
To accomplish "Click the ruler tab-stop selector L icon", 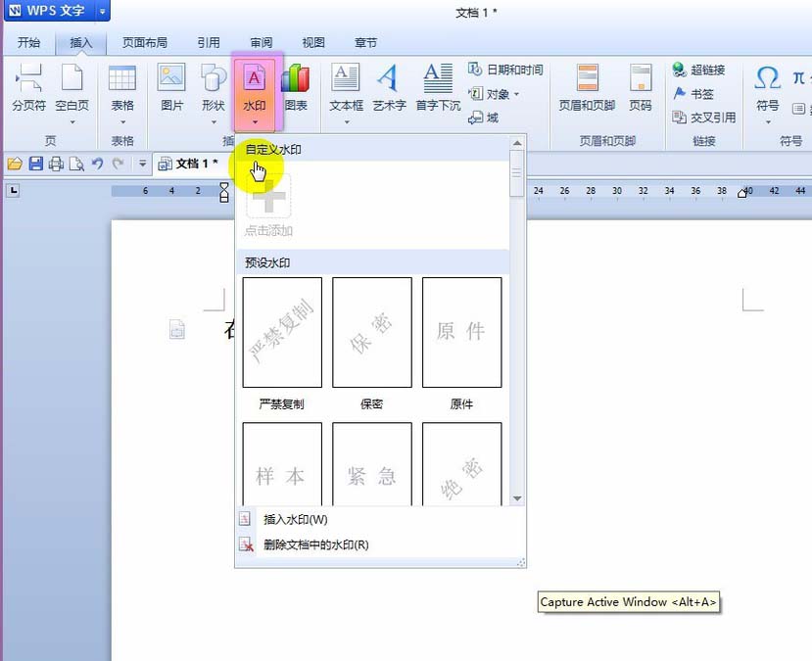I will 14,191.
